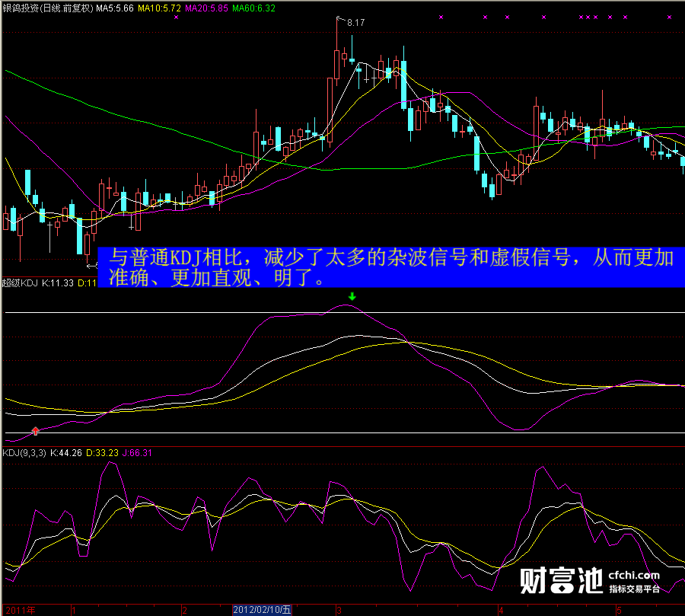The width and height of the screenshot is (685, 616).
Task: Click the KDJ K:44.26 value
Action: tap(66, 453)
